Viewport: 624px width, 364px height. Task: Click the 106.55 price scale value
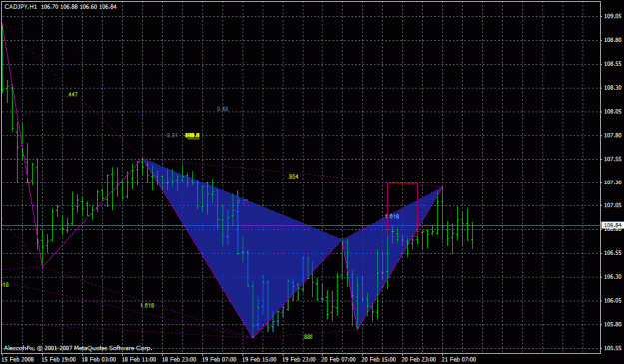tap(612, 253)
